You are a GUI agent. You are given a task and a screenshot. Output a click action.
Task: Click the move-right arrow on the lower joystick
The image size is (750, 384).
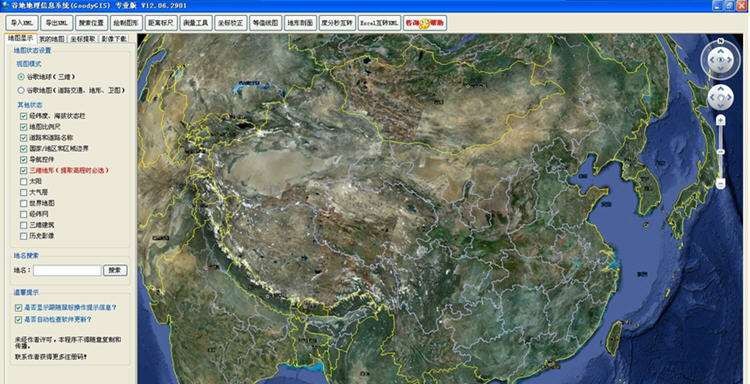pos(728,98)
